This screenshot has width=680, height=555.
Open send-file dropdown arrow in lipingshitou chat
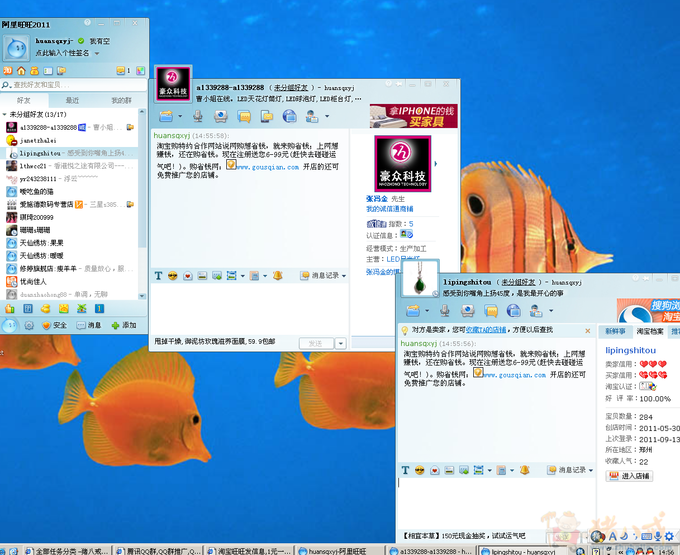(x=427, y=310)
